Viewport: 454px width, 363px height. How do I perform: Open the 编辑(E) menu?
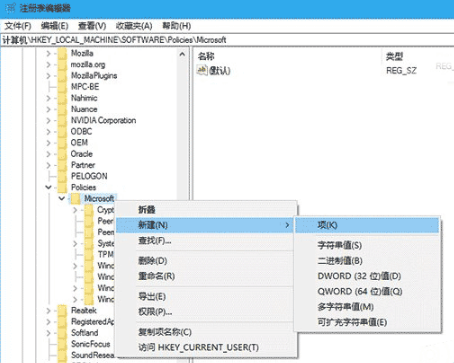pyautogui.click(x=54, y=26)
